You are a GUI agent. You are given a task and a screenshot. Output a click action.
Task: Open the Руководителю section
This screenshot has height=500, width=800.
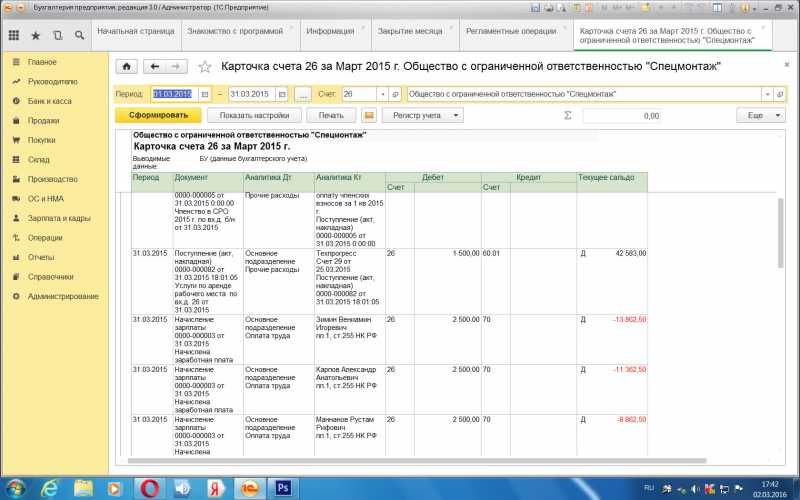click(x=53, y=82)
